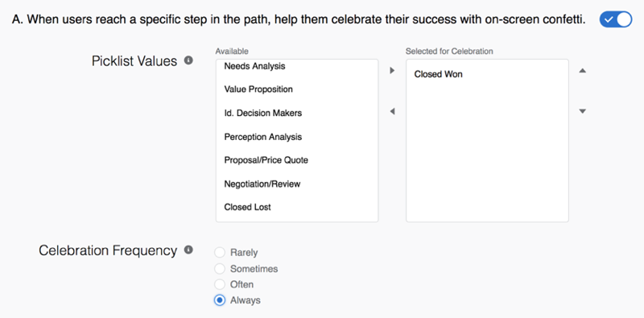The width and height of the screenshot is (644, 318).
Task: Move selection to Selected for Celebration with right arrow
Action: click(392, 71)
